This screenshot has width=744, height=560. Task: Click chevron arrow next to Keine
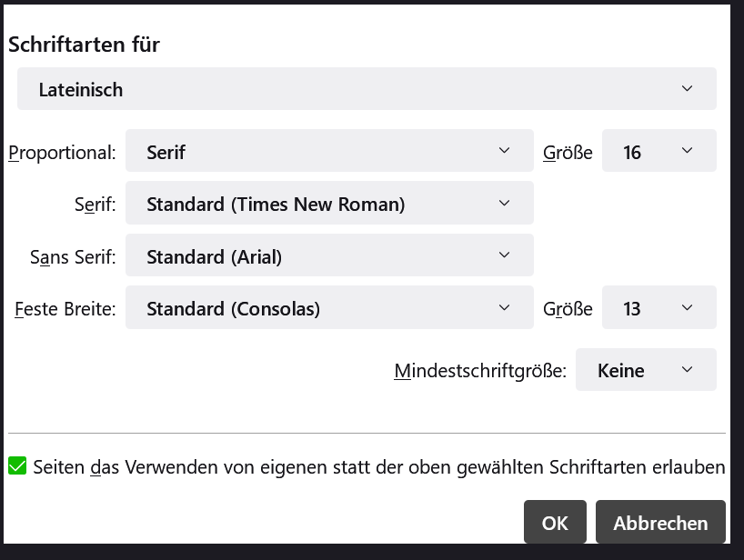click(687, 370)
